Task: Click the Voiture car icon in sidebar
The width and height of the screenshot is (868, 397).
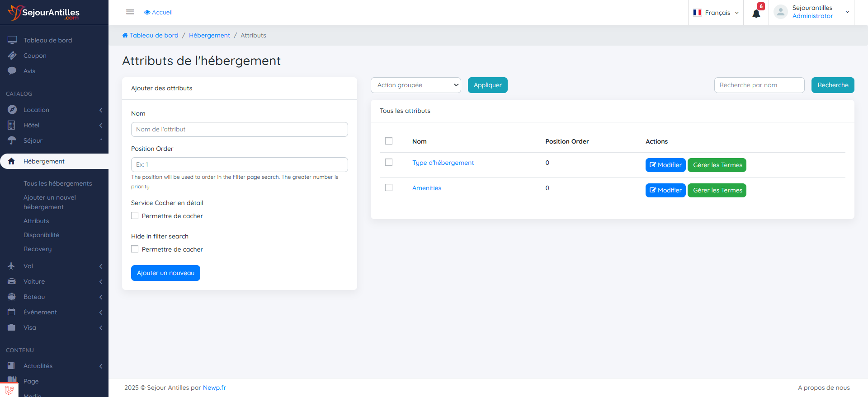Action: [x=12, y=281]
